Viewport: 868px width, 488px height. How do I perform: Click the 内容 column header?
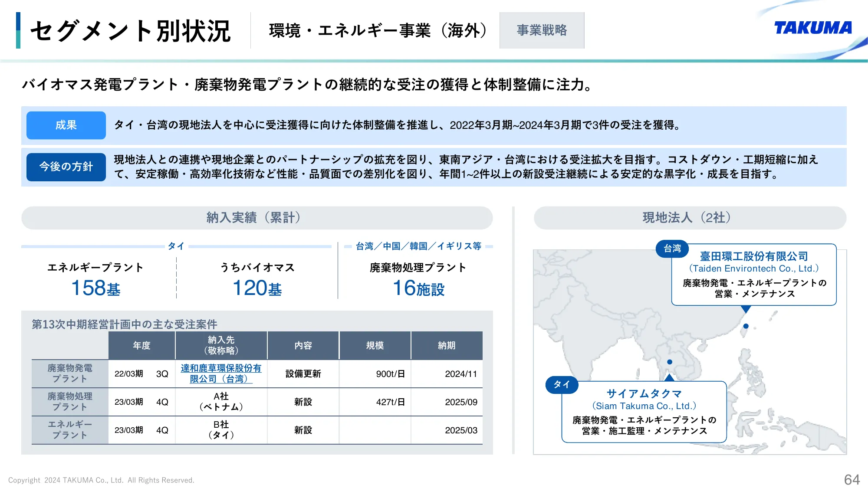tap(303, 345)
